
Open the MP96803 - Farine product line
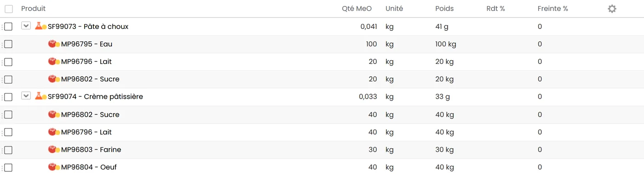[91, 150]
